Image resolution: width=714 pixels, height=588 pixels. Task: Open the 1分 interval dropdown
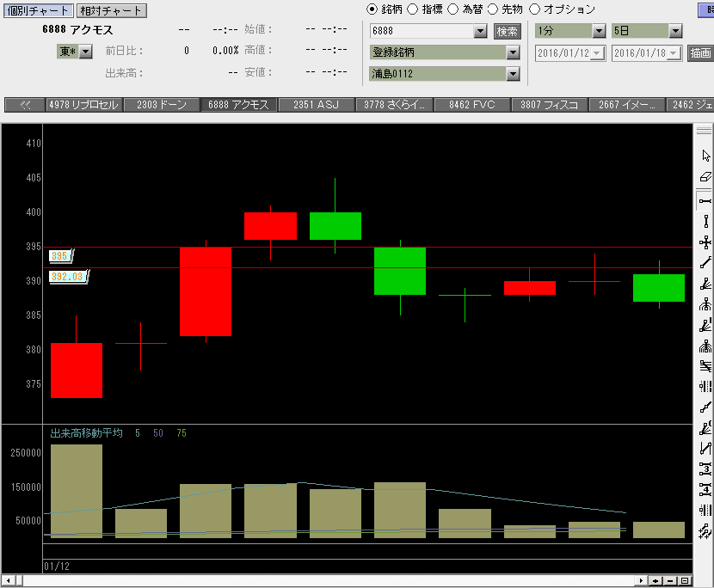click(599, 31)
